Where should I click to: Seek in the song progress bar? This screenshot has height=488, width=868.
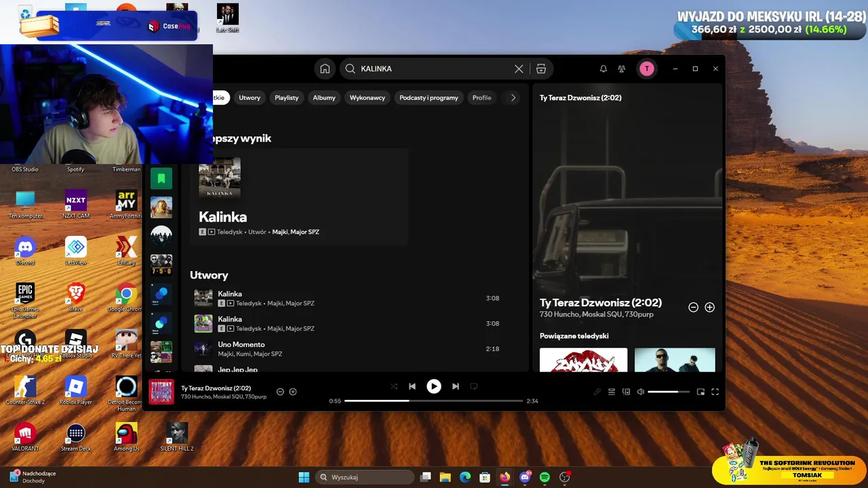(434, 401)
